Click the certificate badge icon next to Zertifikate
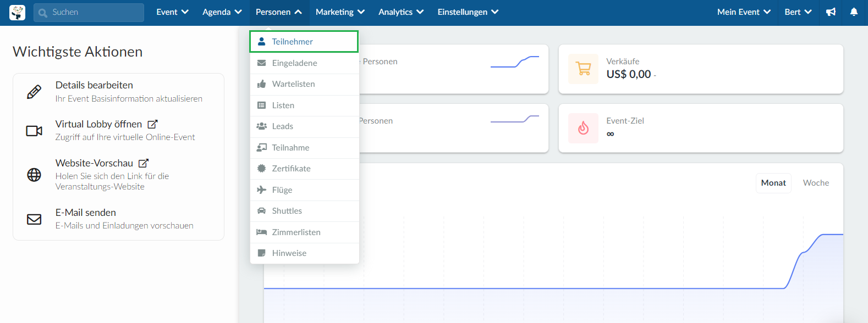This screenshot has width=868, height=323. pos(262,169)
